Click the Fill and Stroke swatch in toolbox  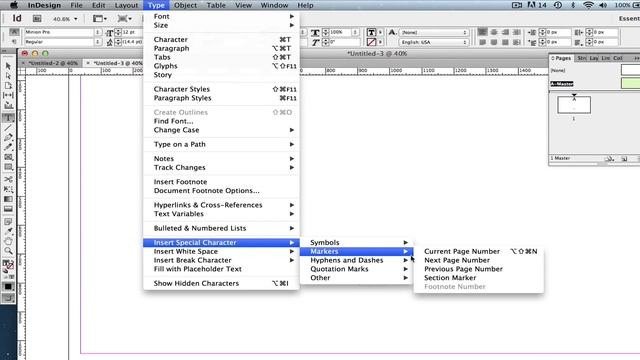pos(8,265)
